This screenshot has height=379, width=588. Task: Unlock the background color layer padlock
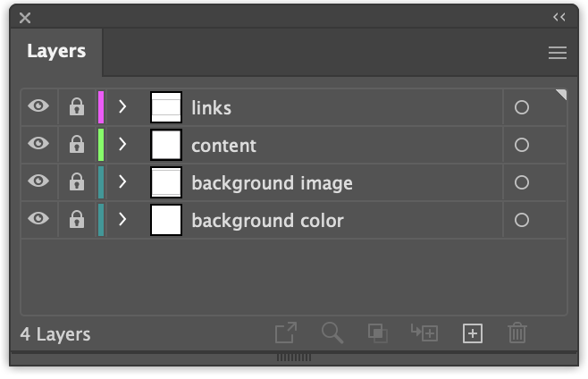point(77,220)
